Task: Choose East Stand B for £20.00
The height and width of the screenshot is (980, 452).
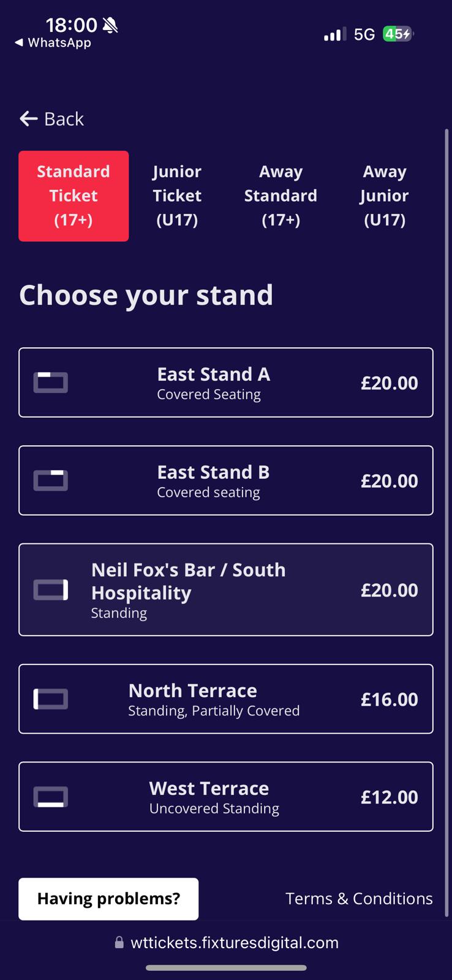Action: coord(225,481)
